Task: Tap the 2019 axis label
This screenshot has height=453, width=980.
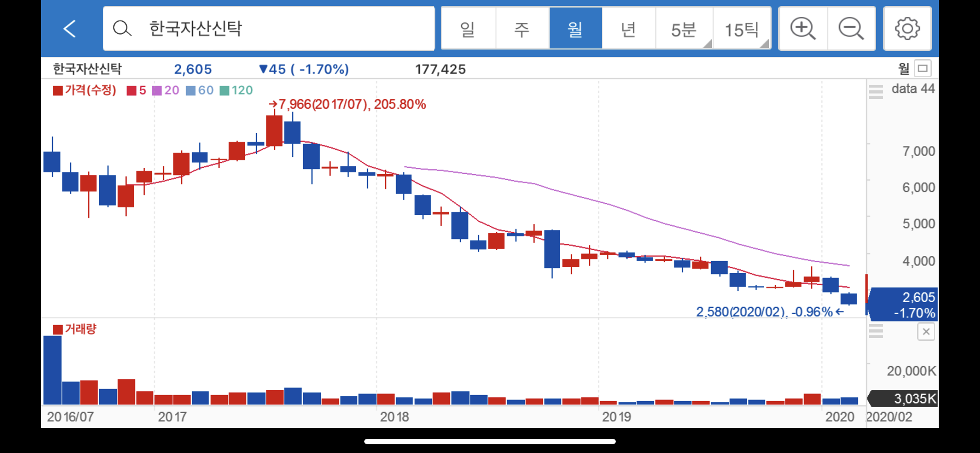Action: (x=616, y=417)
